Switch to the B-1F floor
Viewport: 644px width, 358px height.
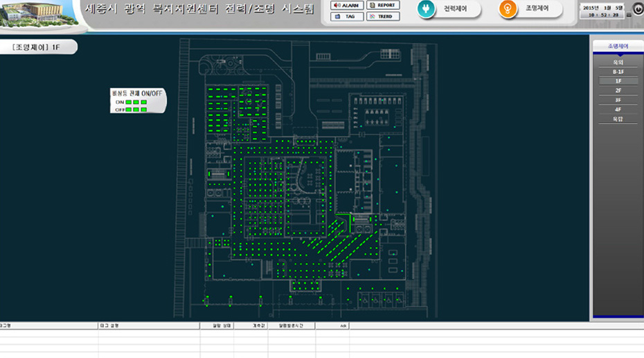618,72
